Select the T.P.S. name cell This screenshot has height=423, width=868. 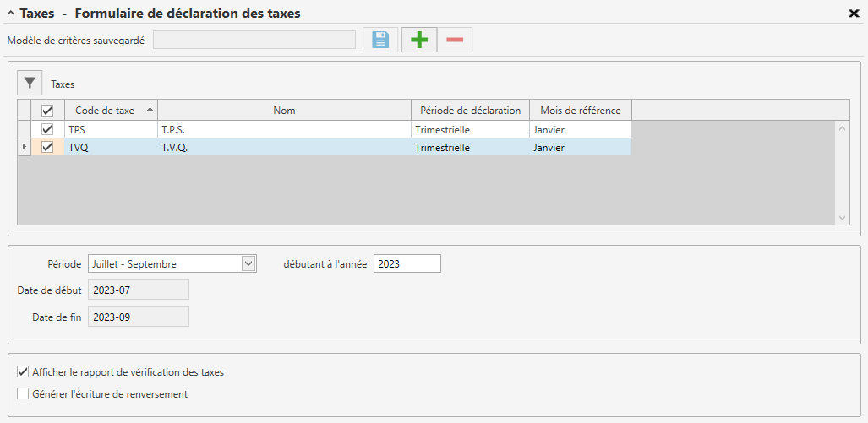click(285, 129)
